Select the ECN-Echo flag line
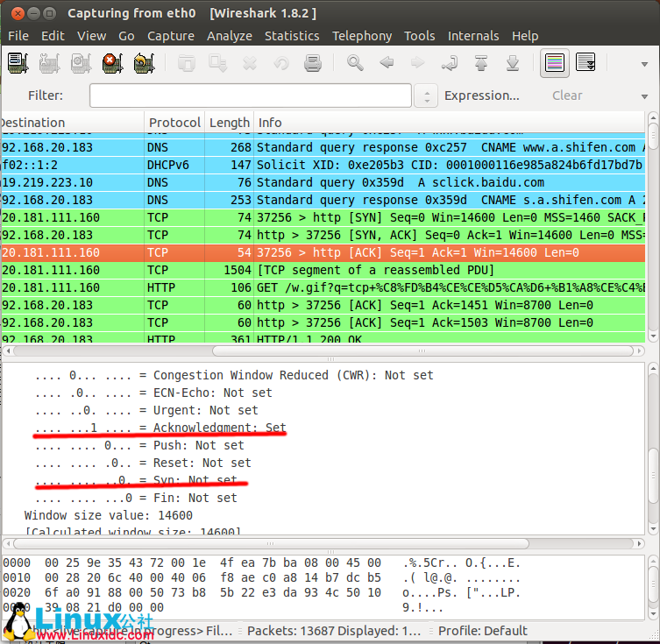Screen dimensions: 660x644 click(153, 393)
